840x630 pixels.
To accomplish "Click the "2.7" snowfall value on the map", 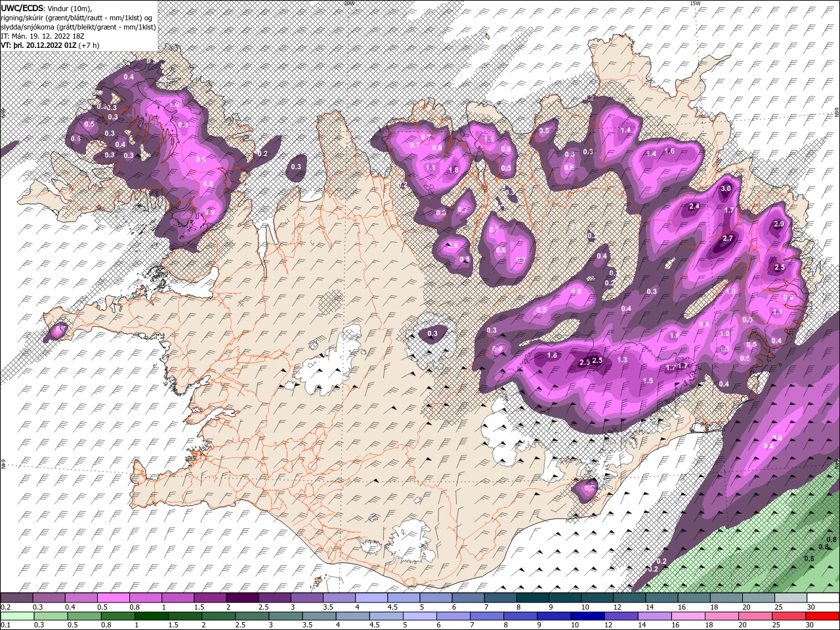I will pos(728,239).
